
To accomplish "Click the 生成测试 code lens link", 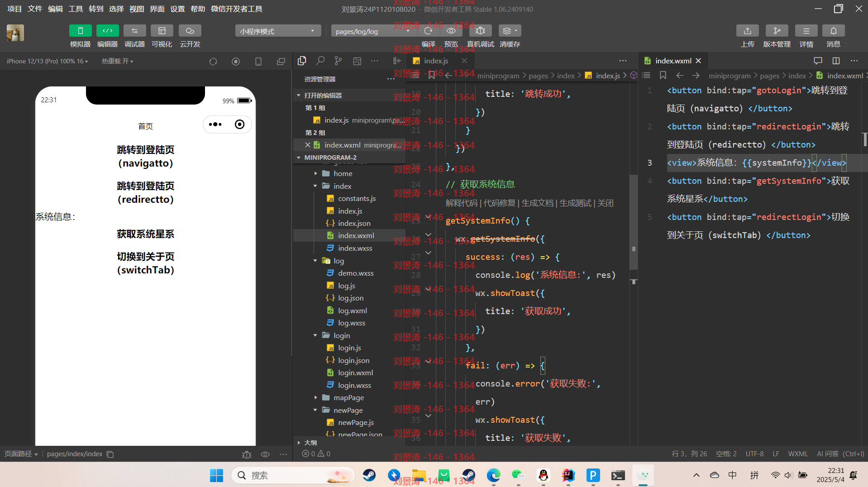I will pyautogui.click(x=575, y=203).
